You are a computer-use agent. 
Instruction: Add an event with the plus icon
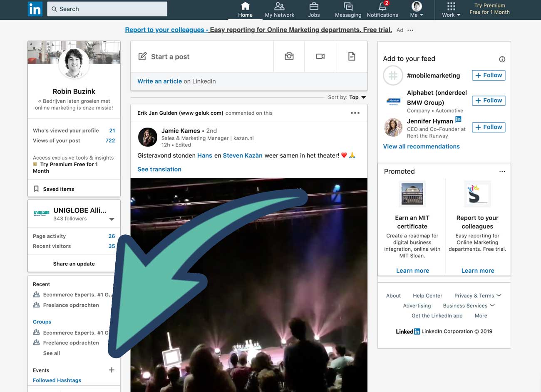(x=112, y=370)
